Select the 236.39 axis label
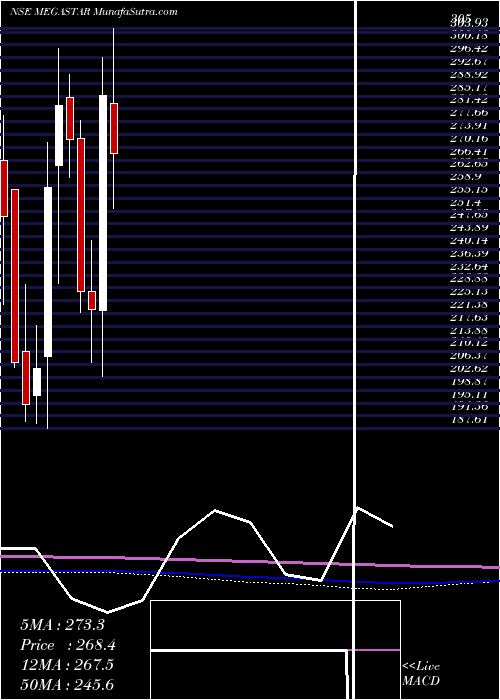 (x=469, y=254)
